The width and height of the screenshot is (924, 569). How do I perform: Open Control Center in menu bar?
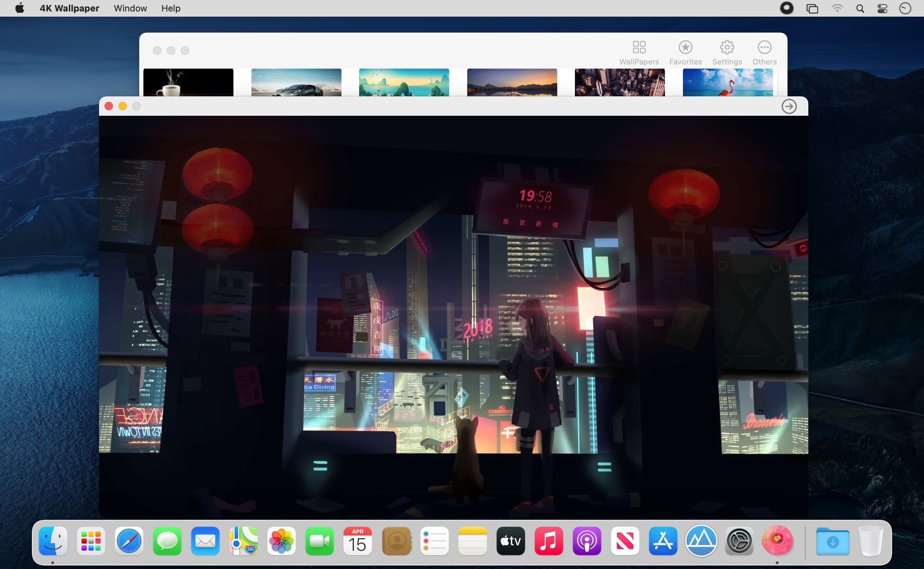click(x=882, y=8)
